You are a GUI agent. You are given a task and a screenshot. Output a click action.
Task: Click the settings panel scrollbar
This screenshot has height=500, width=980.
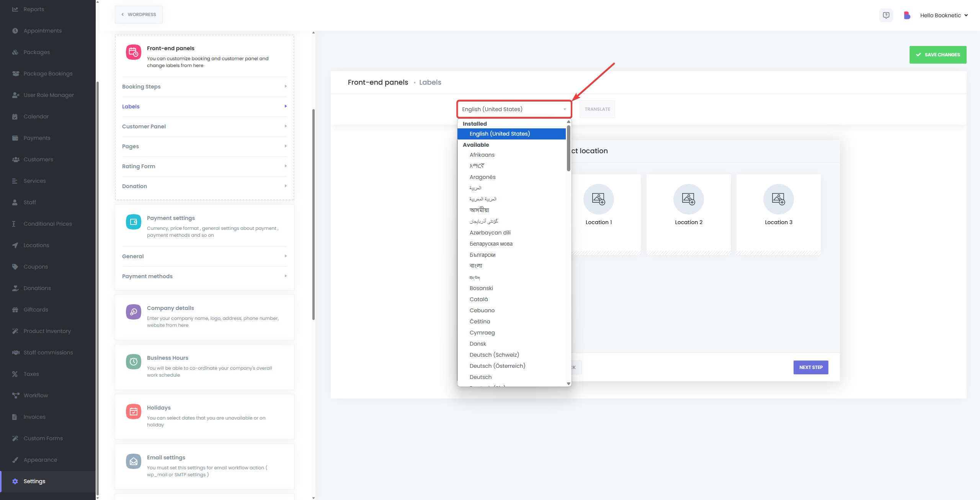tap(314, 215)
